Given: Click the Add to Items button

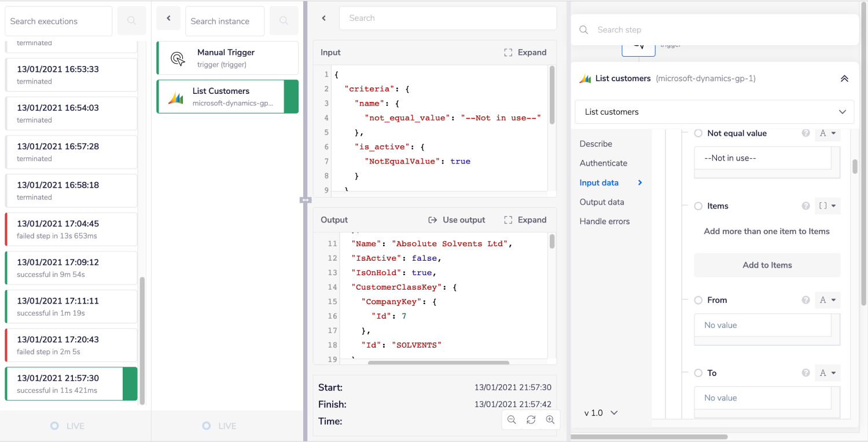Looking at the screenshot, I should coord(767,265).
